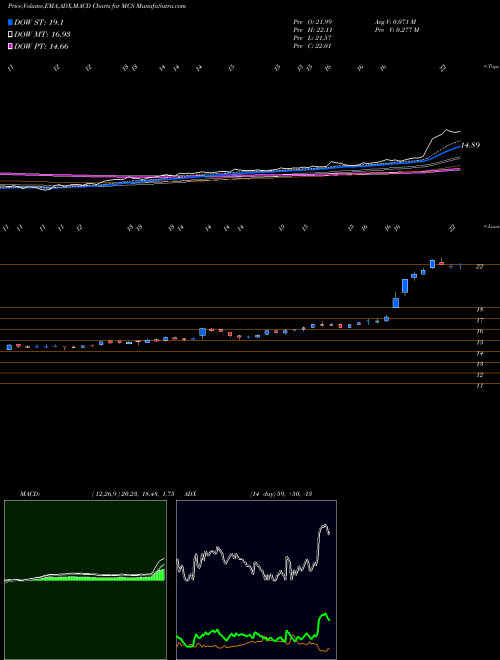Image resolution: width=500 pixels, height=660 pixels.
Task: Select the 'DOW PT: 14.66' legend label
Action: pyautogui.click(x=41, y=46)
